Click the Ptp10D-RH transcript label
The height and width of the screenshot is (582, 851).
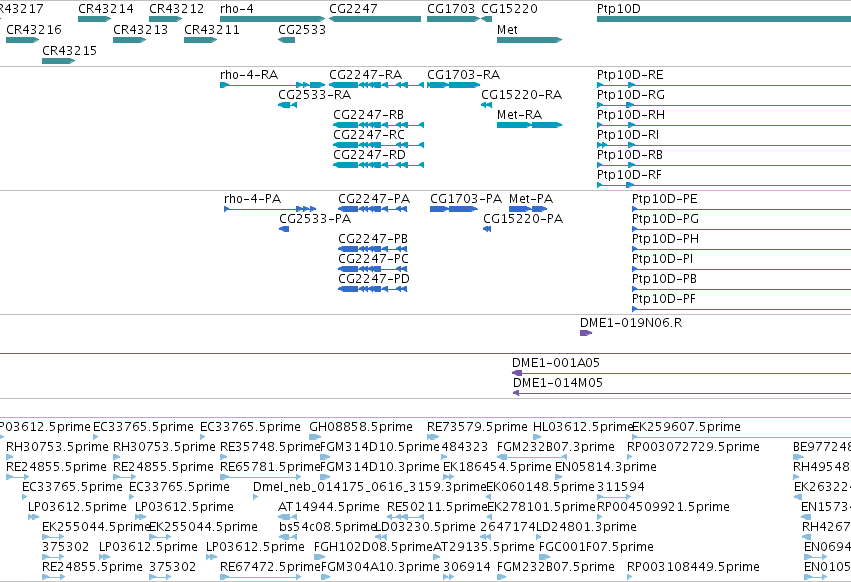[631, 115]
